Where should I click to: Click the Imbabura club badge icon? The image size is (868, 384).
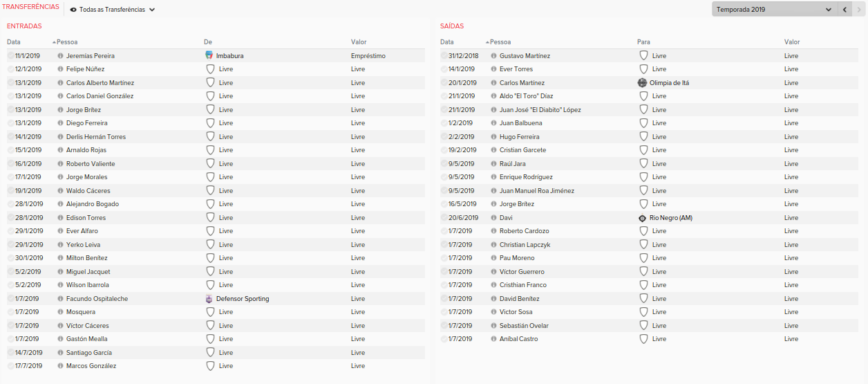[210, 55]
